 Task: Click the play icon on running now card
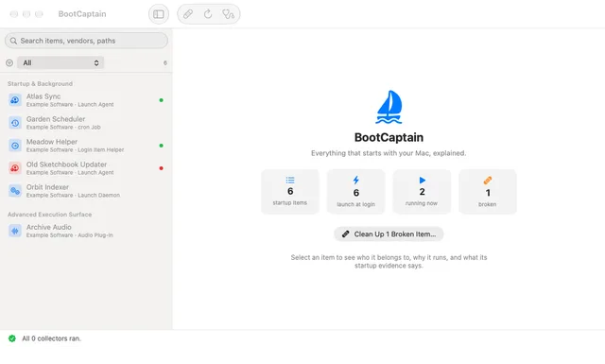(423, 180)
